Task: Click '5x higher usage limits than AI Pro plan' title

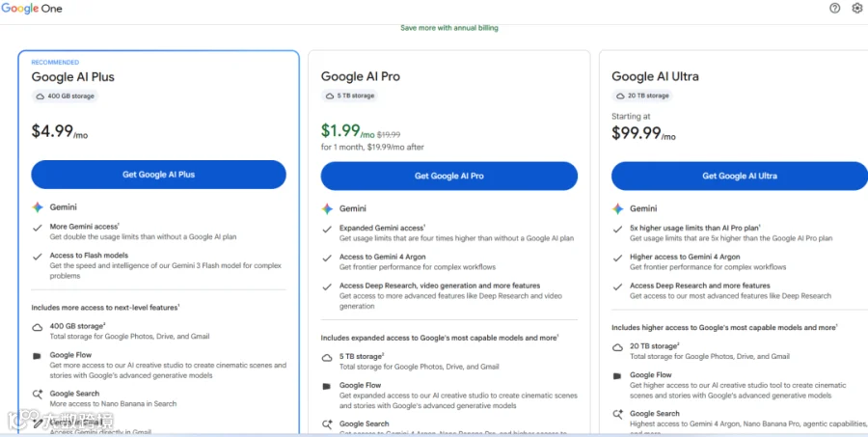Action: point(694,228)
